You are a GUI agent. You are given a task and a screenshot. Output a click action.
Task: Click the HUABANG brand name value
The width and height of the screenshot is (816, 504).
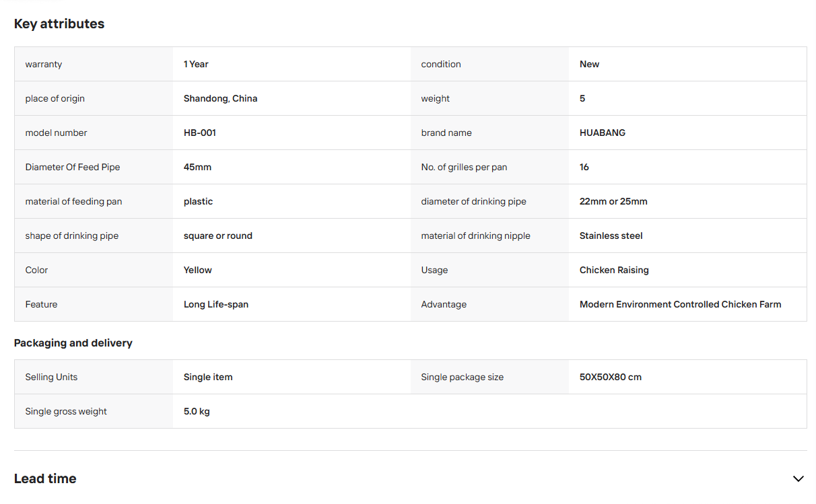(x=603, y=133)
